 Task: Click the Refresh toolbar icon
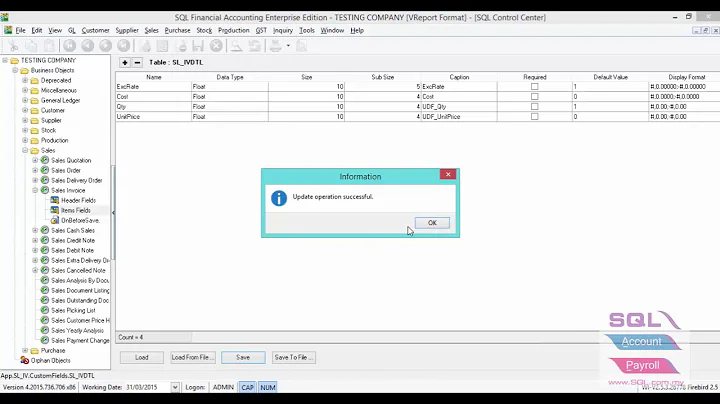click(254, 46)
